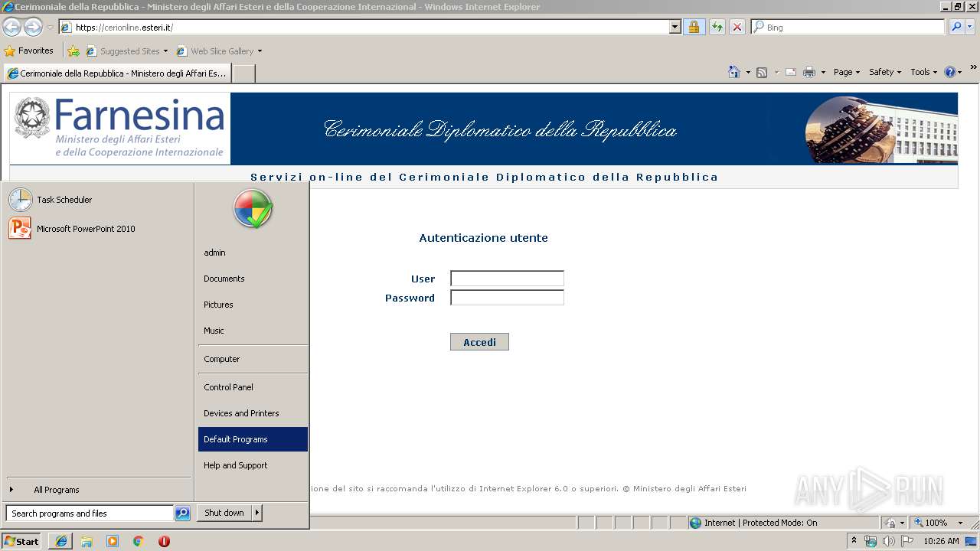Click the Read mail icon in command bar
Image resolution: width=980 pixels, height=551 pixels.
pyautogui.click(x=791, y=72)
